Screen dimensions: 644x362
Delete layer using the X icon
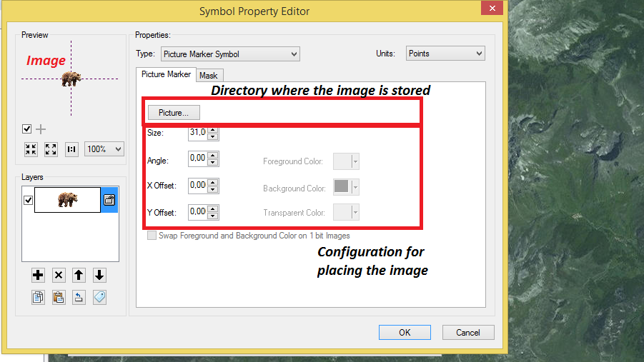pos(59,275)
